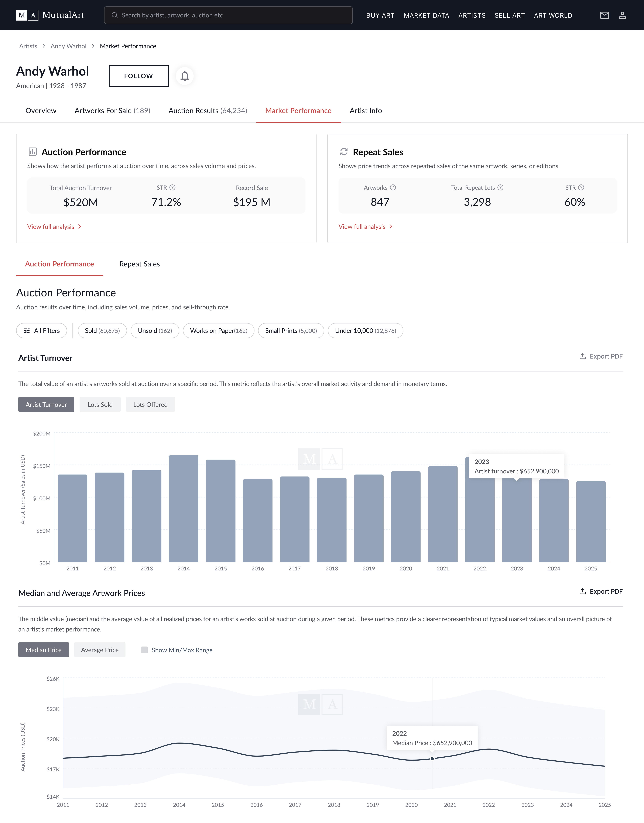Click the MutualArt logo
644x823 pixels.
(x=50, y=15)
